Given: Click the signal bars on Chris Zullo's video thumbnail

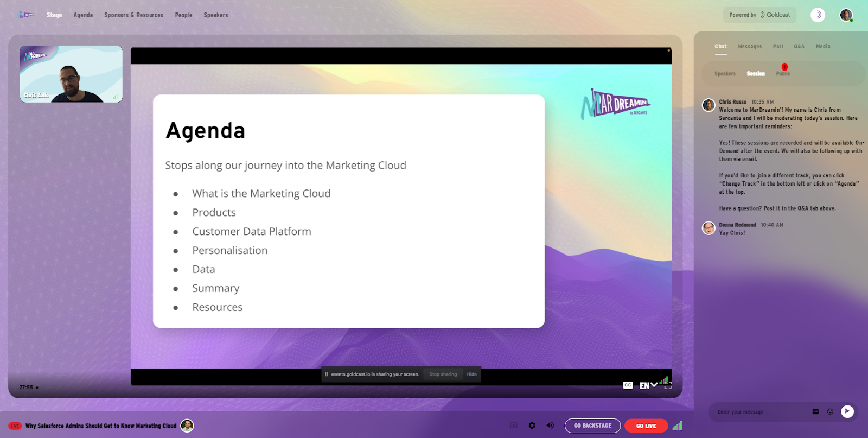Looking at the screenshot, I should coord(116,96).
